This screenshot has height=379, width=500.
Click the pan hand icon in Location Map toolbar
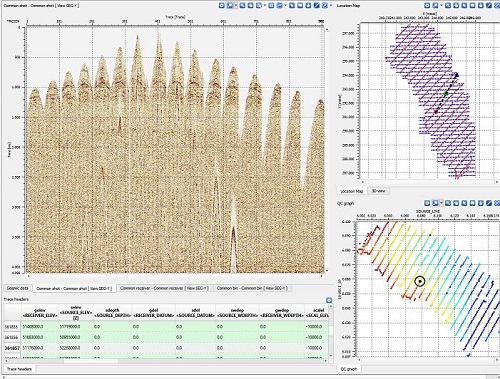pos(456,5)
